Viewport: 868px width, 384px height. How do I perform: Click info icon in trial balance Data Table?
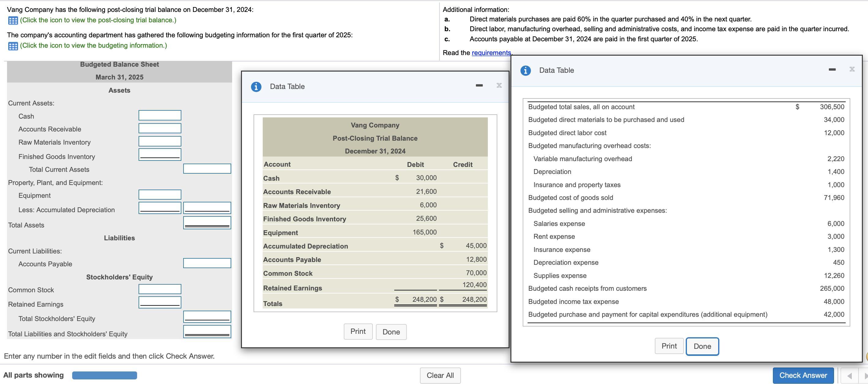[256, 87]
